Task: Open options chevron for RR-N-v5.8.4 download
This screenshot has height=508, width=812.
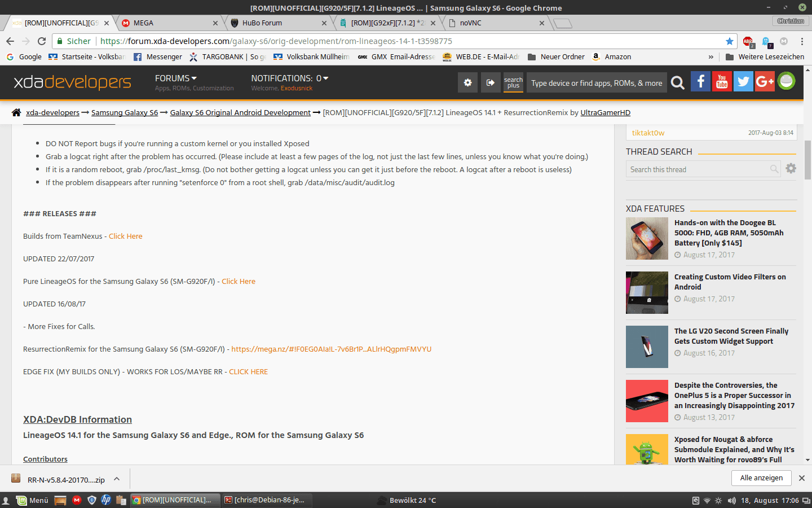Action: tap(117, 479)
